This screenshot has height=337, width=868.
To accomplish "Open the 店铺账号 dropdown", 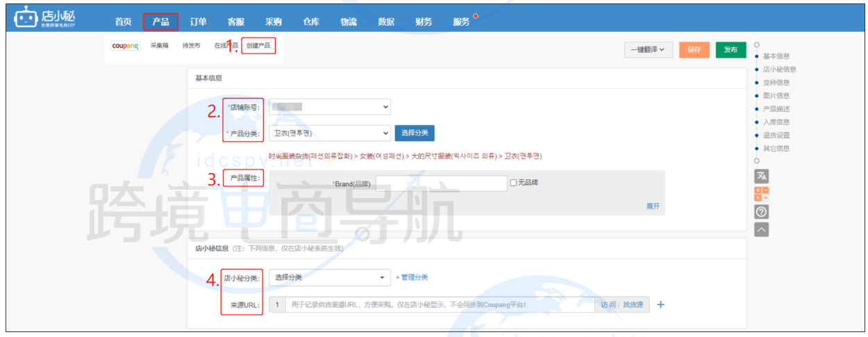I will coord(329,107).
